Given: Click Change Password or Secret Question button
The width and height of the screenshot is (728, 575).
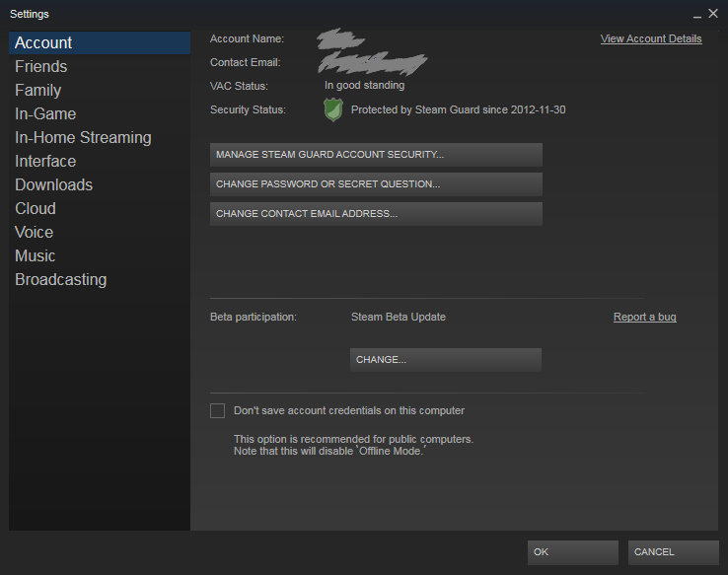Looking at the screenshot, I should tap(376, 184).
